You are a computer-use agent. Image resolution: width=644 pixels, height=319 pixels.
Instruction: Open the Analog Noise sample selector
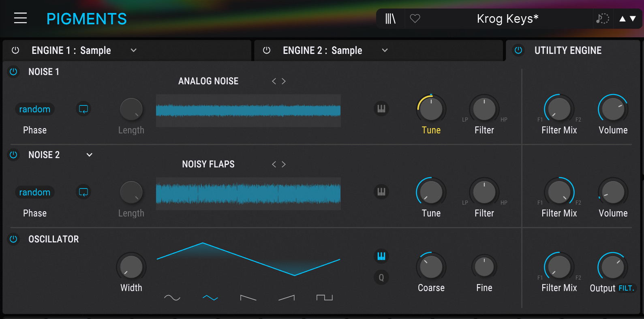pos(208,81)
